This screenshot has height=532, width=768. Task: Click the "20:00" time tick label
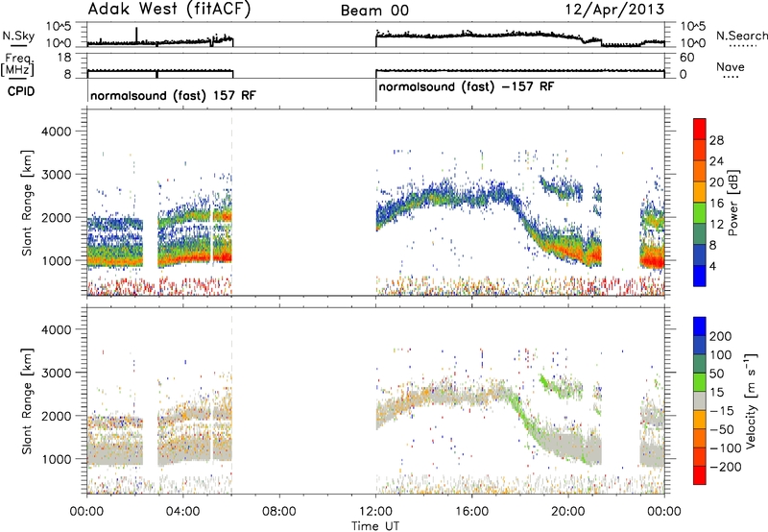point(568,512)
